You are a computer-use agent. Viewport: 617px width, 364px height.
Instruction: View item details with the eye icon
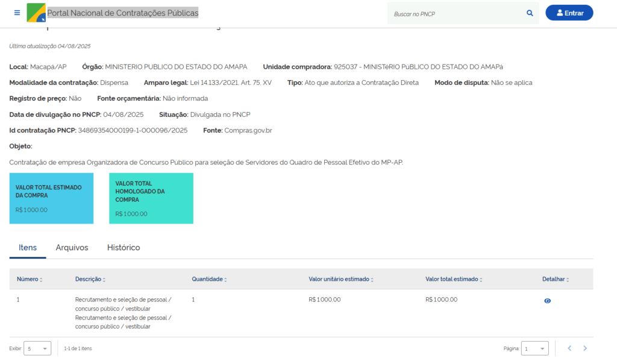[x=547, y=301]
